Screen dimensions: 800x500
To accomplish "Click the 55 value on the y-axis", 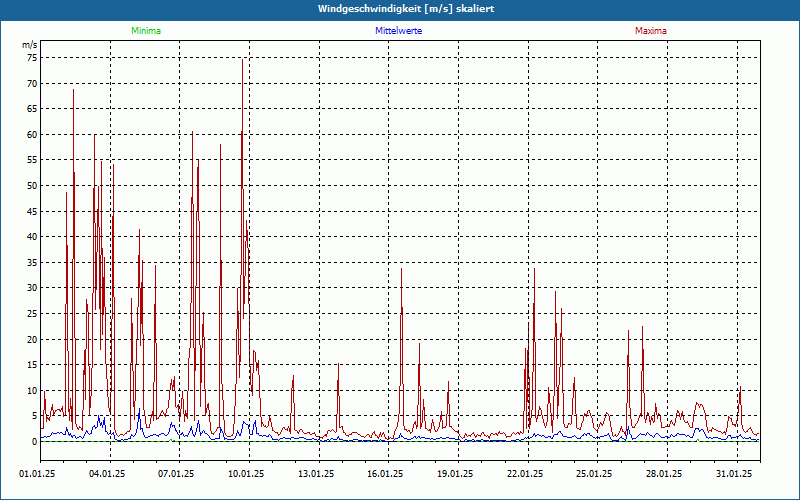I will [32, 160].
